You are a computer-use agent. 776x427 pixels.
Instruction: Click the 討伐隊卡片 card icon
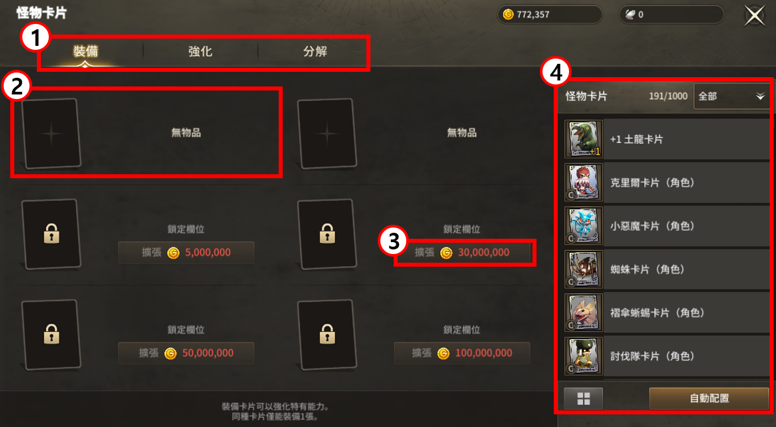(583, 356)
